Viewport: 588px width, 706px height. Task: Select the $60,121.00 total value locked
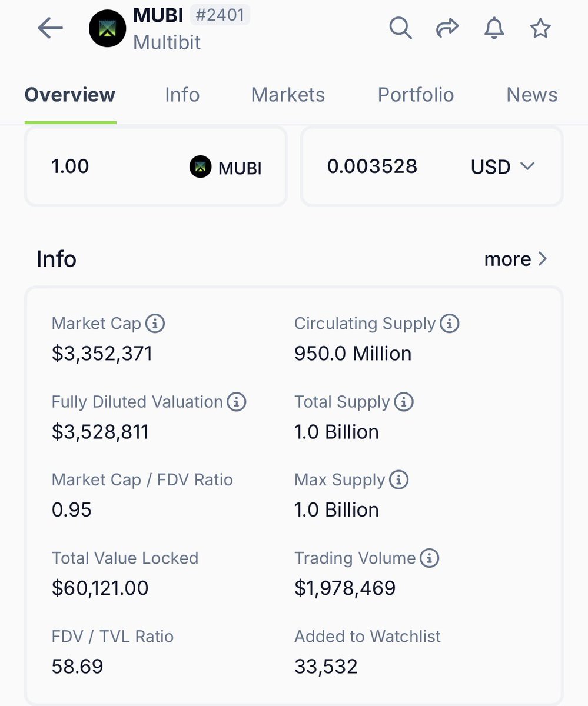(100, 588)
